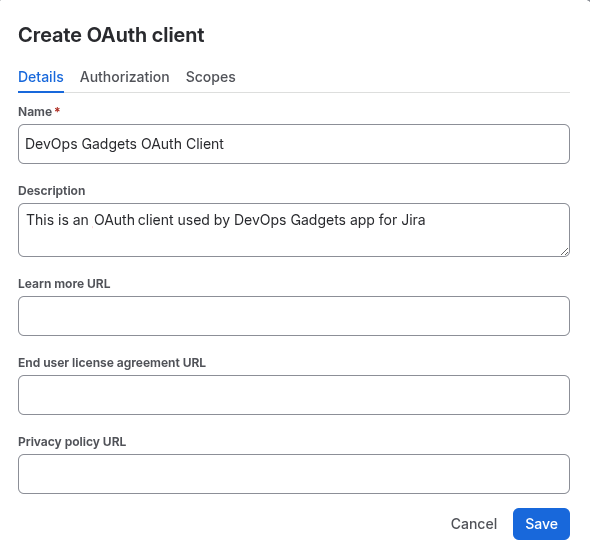Click the Name input field
590x559 pixels.
[294, 144]
